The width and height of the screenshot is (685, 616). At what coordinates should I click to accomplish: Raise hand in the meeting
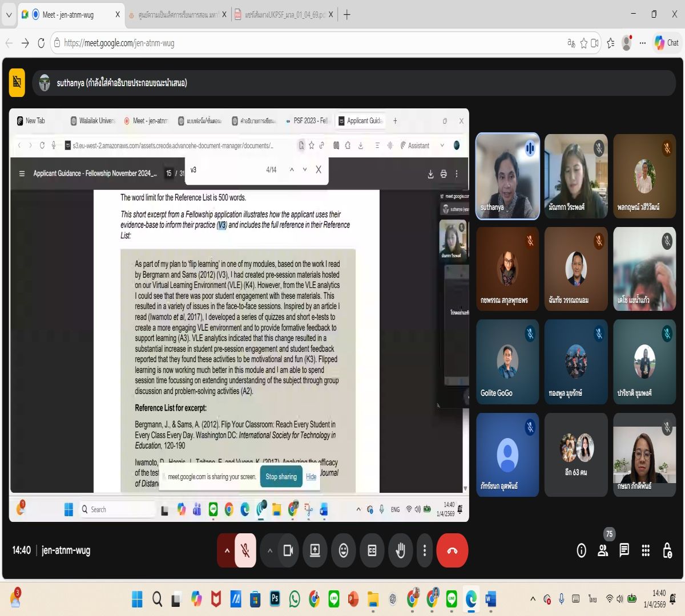400,550
